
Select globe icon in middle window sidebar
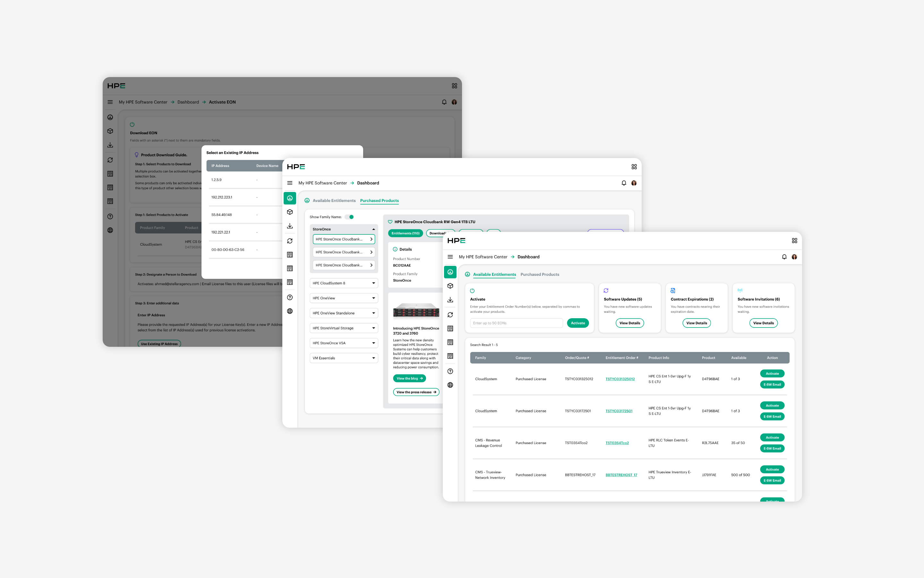pos(290,311)
